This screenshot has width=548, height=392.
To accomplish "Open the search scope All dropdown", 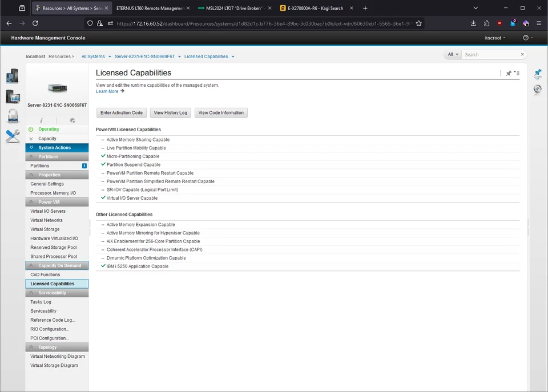I will click(453, 55).
